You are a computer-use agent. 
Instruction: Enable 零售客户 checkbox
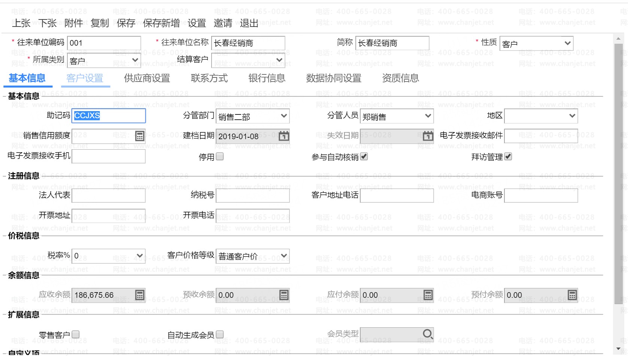coord(76,334)
